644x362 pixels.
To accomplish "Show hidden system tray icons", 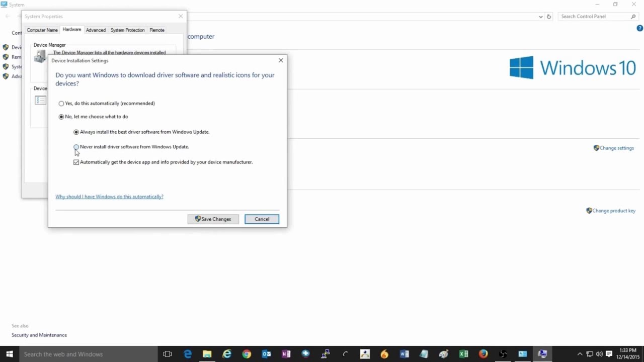I will [580, 354].
